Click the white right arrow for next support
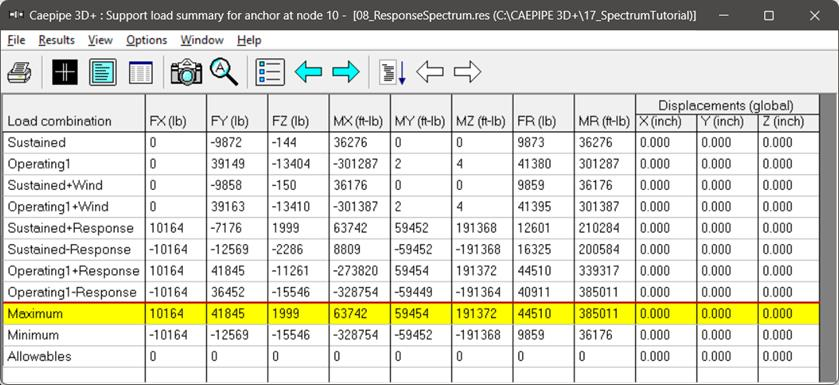 click(x=467, y=72)
